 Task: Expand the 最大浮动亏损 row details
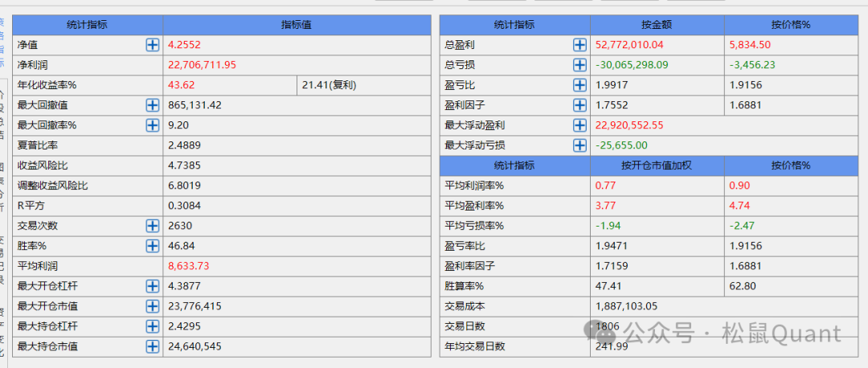pyautogui.click(x=579, y=145)
